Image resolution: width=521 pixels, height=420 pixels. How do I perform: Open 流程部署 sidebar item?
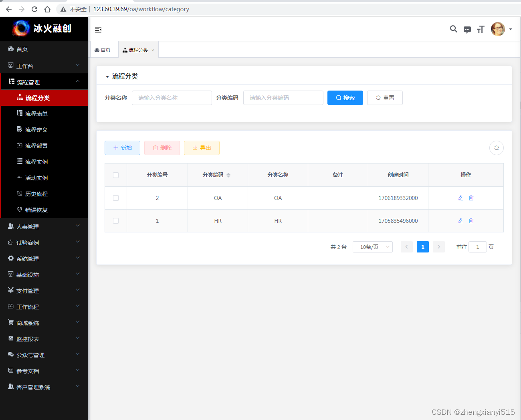pyautogui.click(x=44, y=146)
